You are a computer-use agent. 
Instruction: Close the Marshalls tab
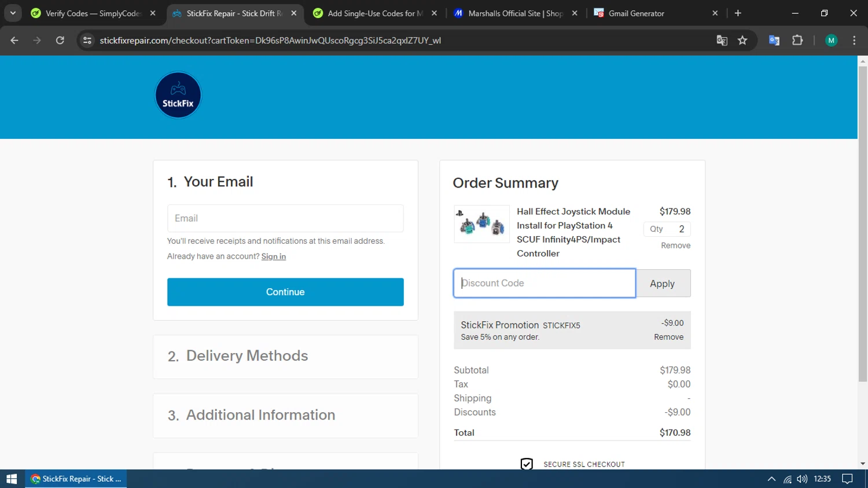(575, 13)
